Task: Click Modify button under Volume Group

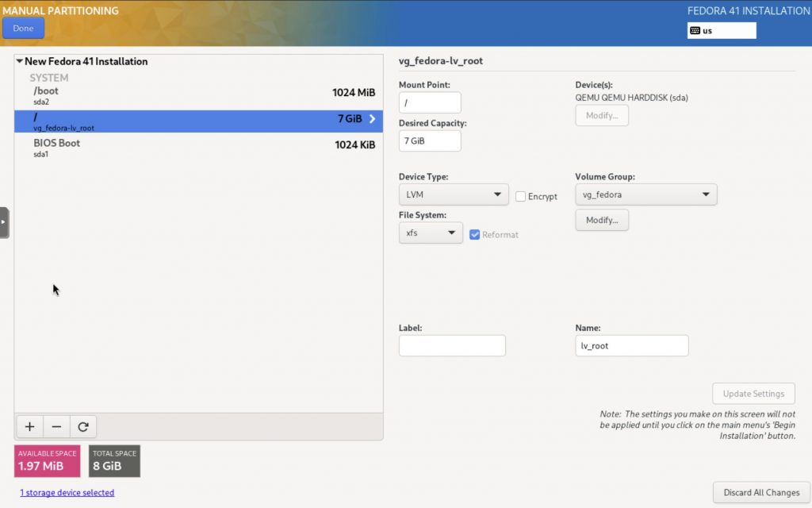Action: (x=602, y=220)
